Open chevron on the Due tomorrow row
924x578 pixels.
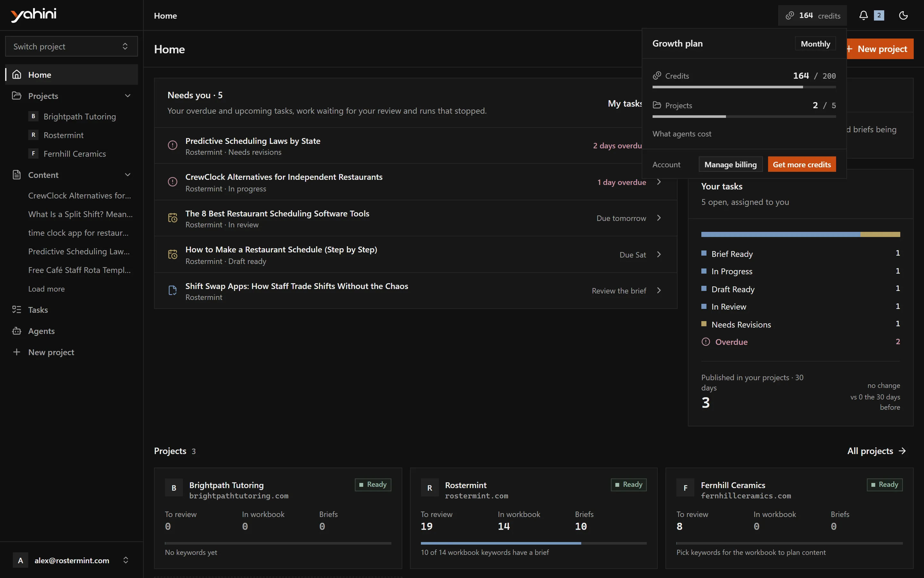click(659, 218)
